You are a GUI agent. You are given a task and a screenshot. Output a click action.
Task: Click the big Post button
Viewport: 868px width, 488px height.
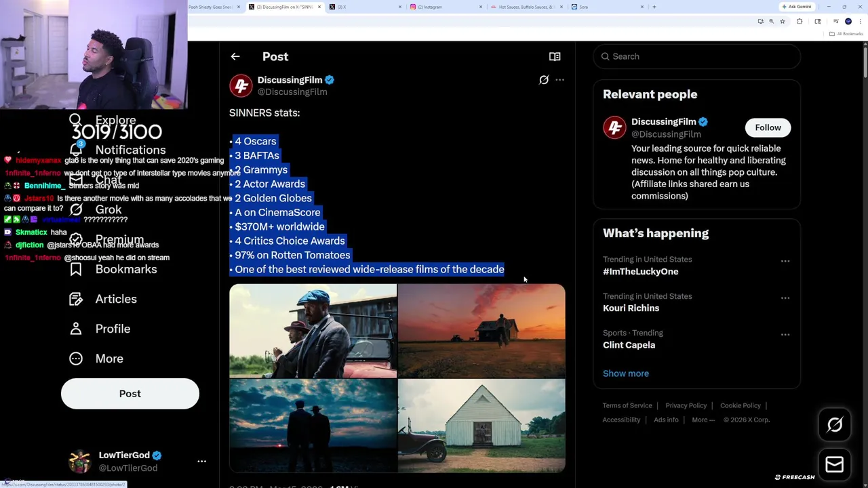[x=130, y=394]
